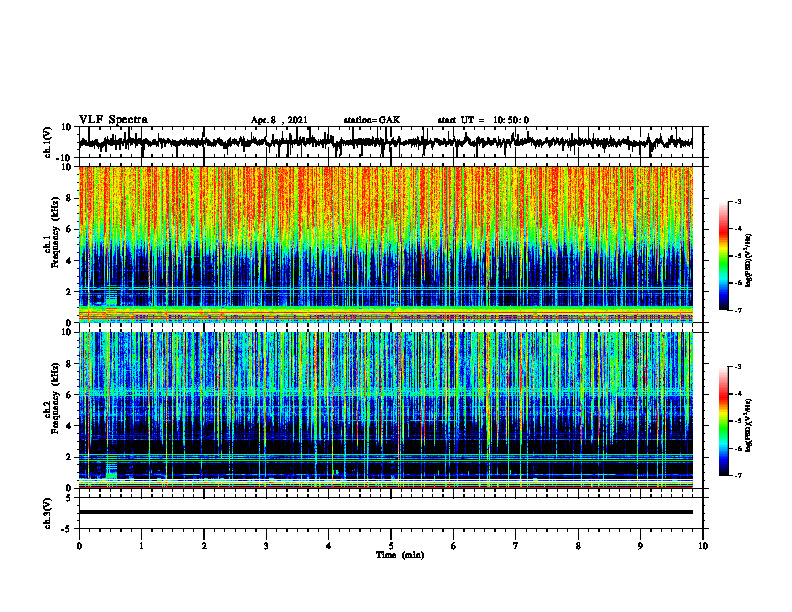Screen dimensions: 792x612
Task: Click the "station=GAK" header label
Action: click(372, 120)
